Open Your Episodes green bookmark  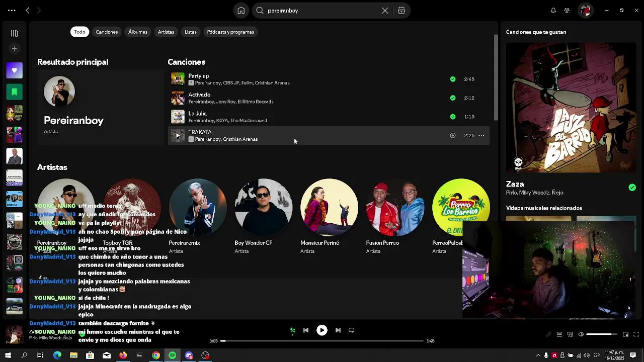coord(14,92)
